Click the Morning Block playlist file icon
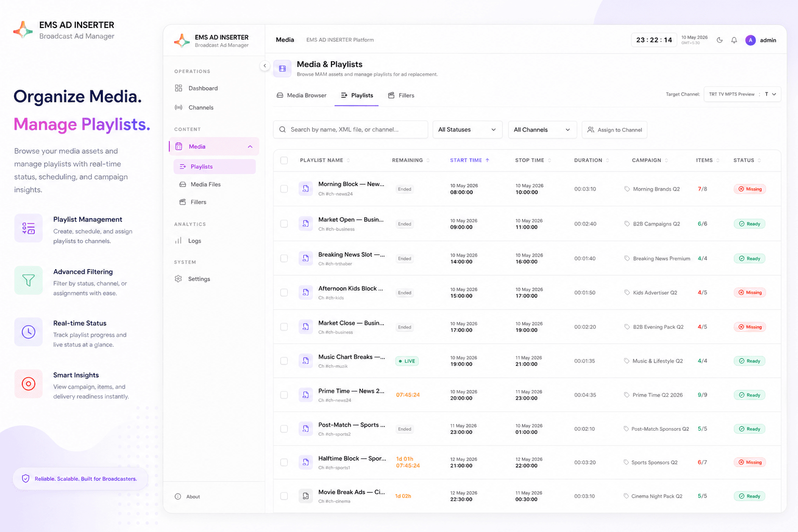 [x=305, y=189]
